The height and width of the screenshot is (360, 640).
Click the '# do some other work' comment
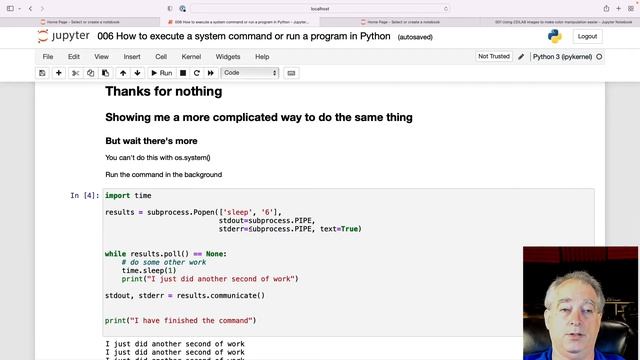click(x=164, y=262)
